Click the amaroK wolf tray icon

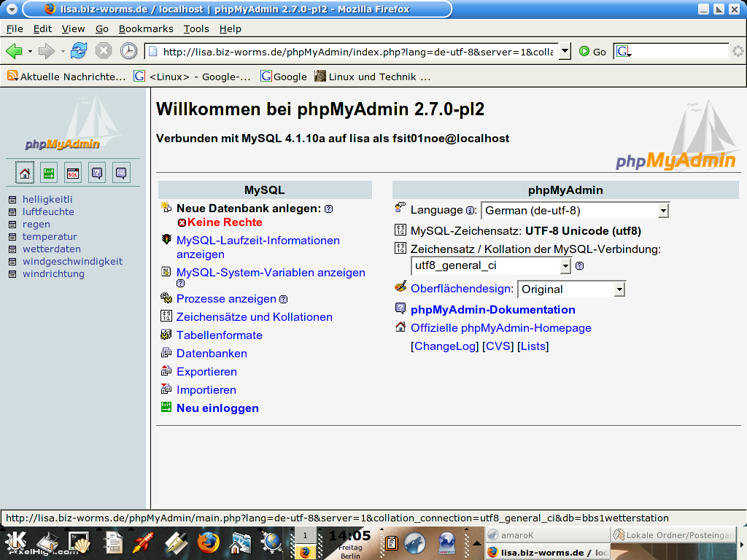coord(415,542)
